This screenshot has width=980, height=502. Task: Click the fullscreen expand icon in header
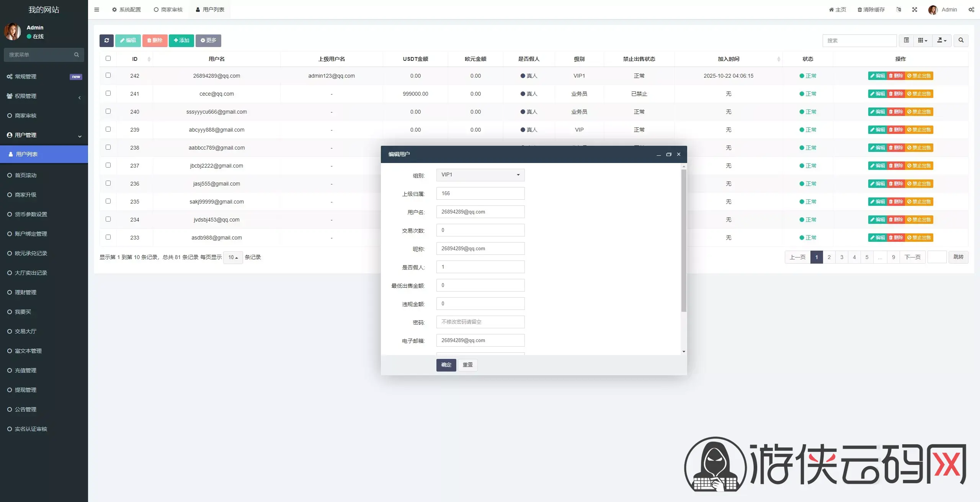(x=915, y=10)
